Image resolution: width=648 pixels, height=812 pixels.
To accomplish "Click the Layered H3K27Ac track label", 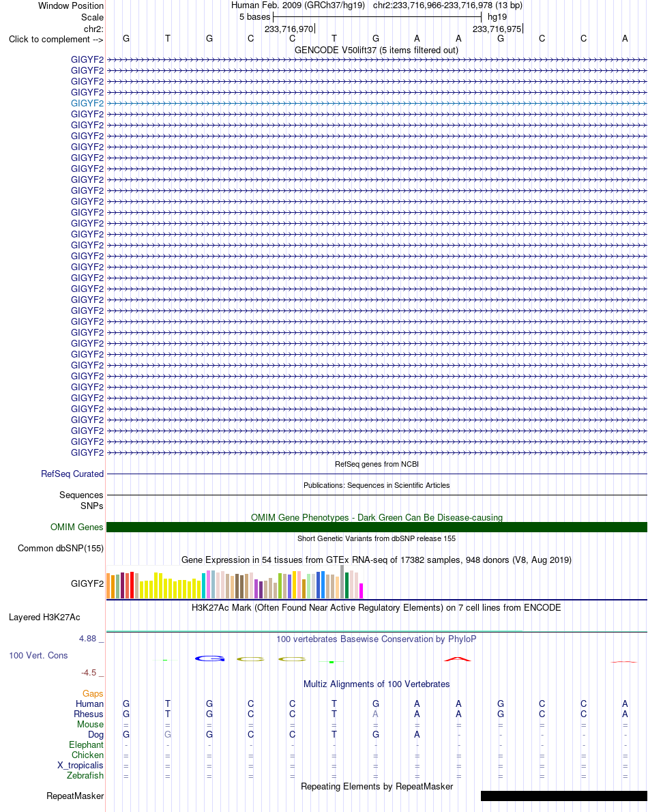I will (x=44, y=618).
